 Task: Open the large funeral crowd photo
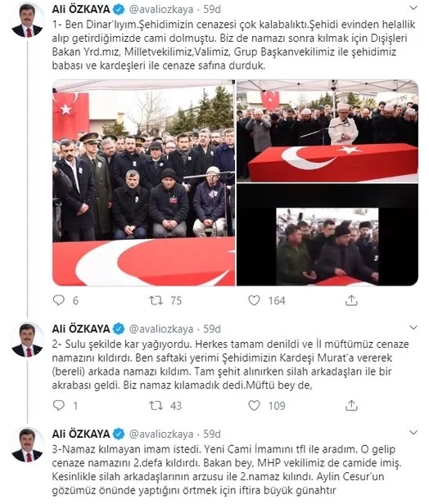point(144,182)
